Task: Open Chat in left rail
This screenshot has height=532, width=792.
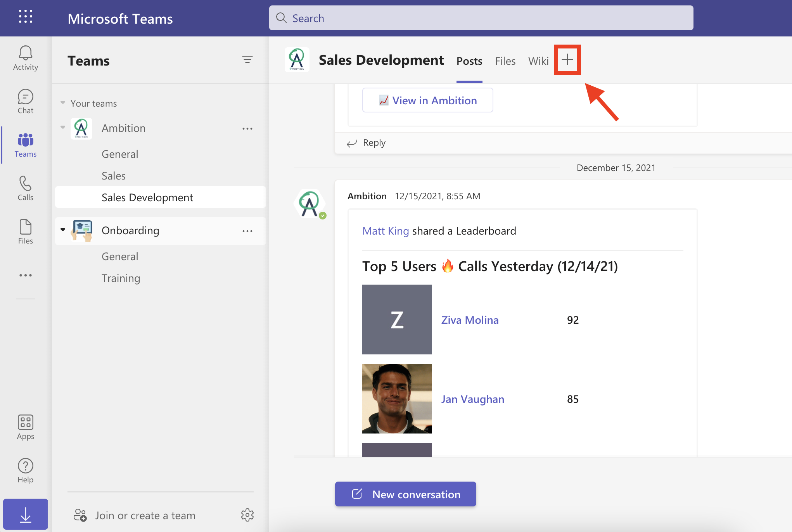Action: point(26,102)
